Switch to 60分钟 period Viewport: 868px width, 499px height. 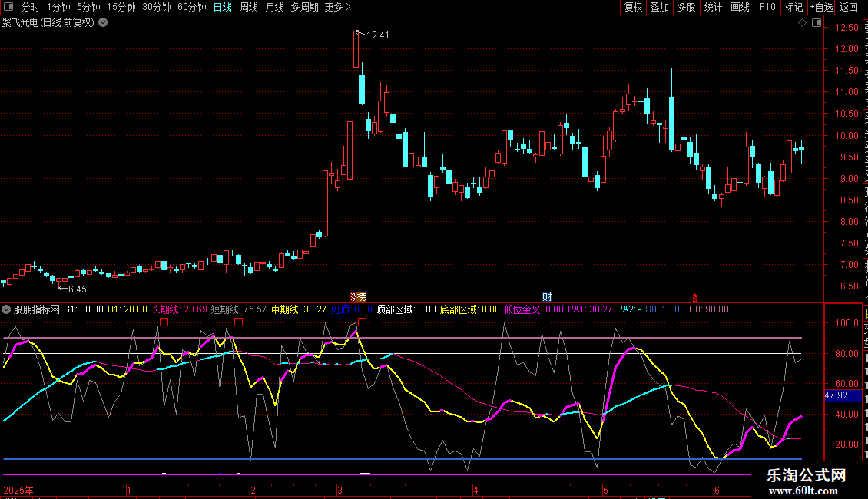click(192, 7)
